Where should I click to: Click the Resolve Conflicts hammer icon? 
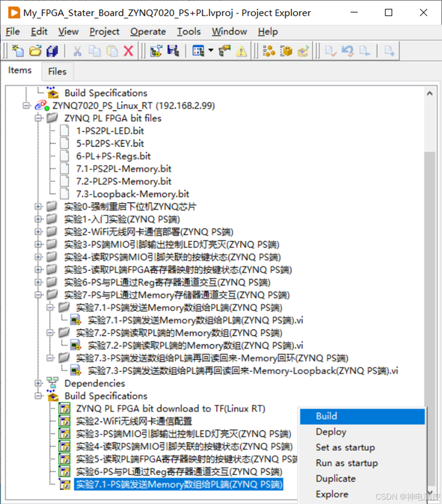225,51
